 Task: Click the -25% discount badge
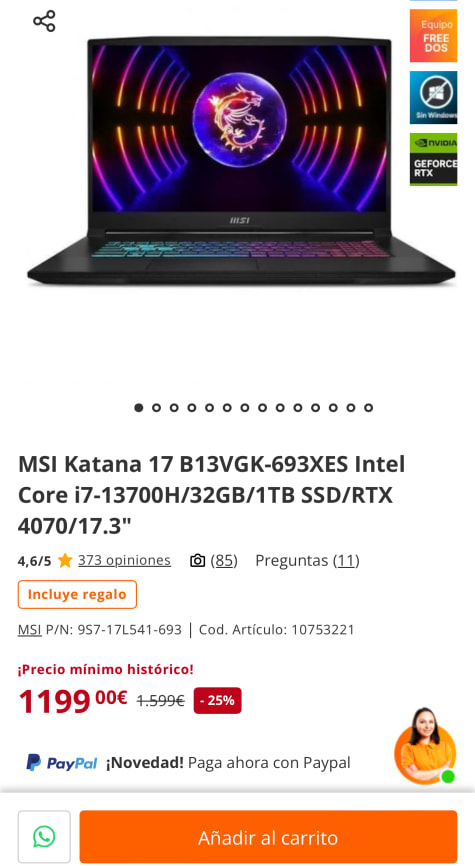pos(217,700)
